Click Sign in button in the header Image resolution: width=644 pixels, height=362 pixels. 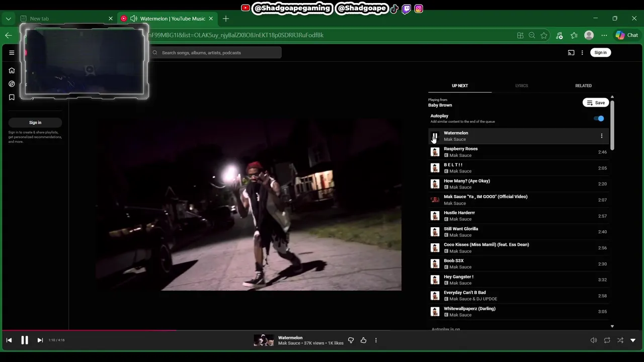pyautogui.click(x=600, y=52)
